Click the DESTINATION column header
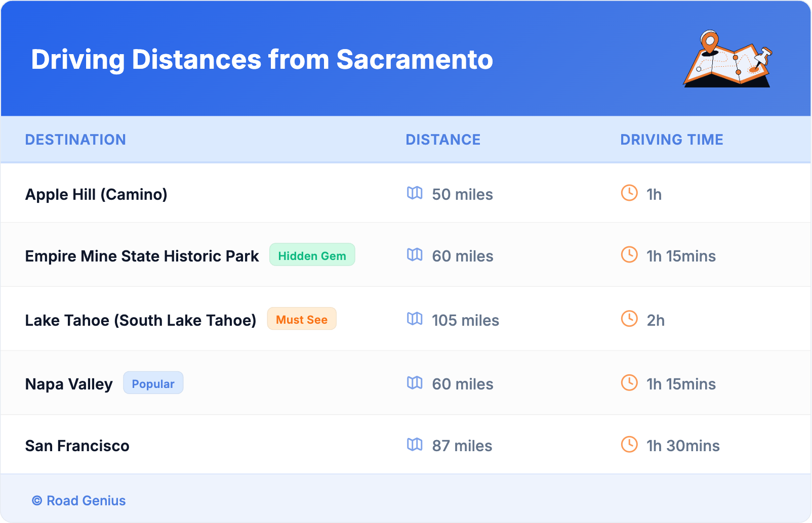 pyautogui.click(x=75, y=140)
